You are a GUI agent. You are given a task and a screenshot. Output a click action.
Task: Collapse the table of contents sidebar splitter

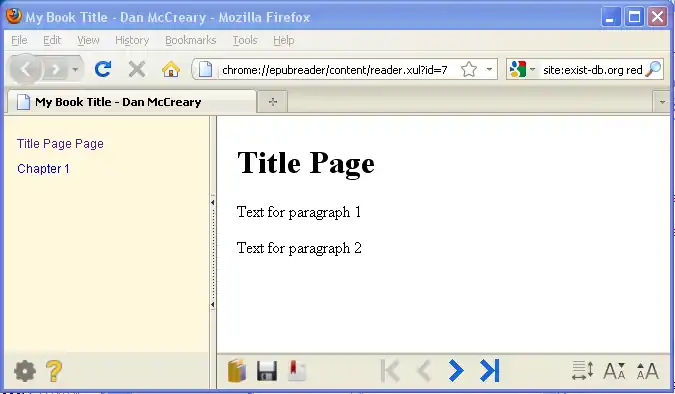click(213, 254)
